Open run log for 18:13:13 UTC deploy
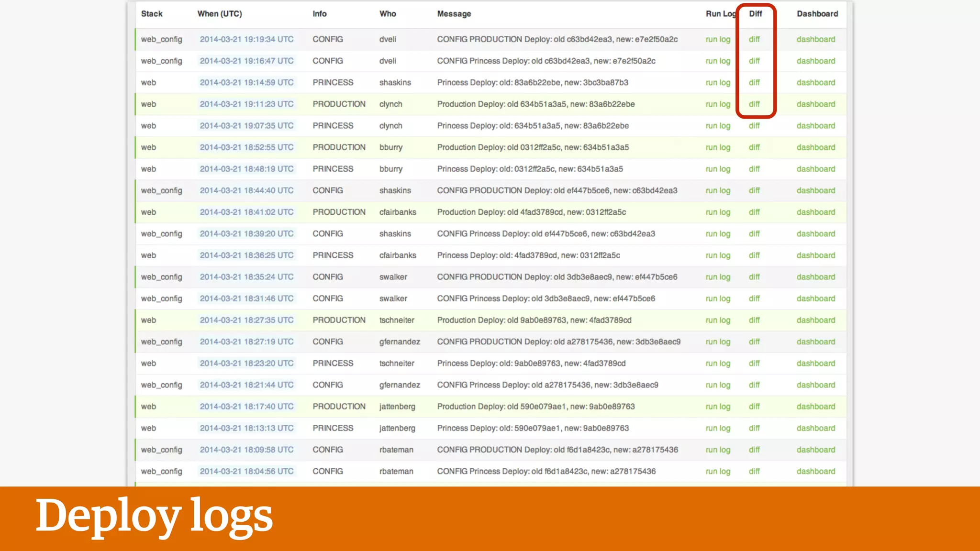The height and width of the screenshot is (551, 980). [718, 428]
